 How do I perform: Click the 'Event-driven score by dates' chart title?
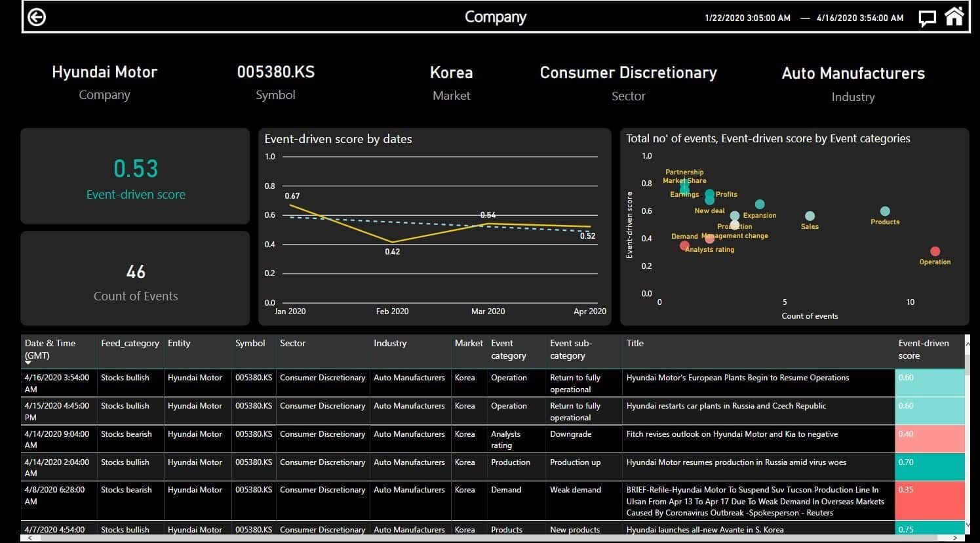338,139
